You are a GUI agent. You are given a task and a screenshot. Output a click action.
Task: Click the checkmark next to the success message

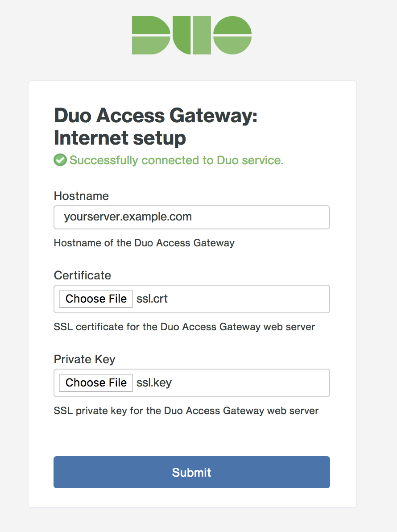[60, 160]
